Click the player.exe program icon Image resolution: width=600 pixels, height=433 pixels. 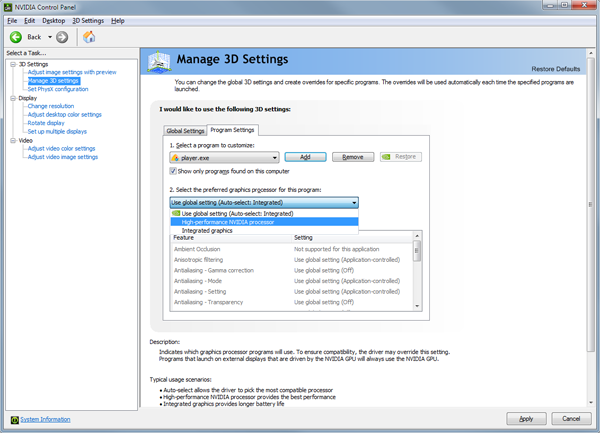coord(175,158)
